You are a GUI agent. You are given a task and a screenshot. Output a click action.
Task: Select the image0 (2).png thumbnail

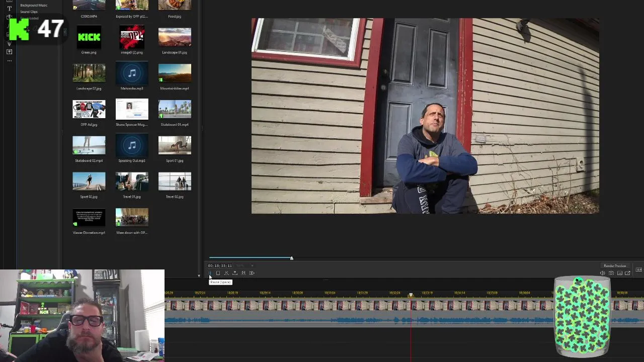[x=132, y=37]
